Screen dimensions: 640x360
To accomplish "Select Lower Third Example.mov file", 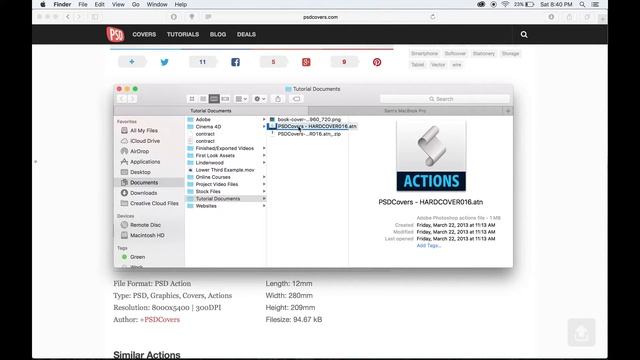I will [x=226, y=170].
